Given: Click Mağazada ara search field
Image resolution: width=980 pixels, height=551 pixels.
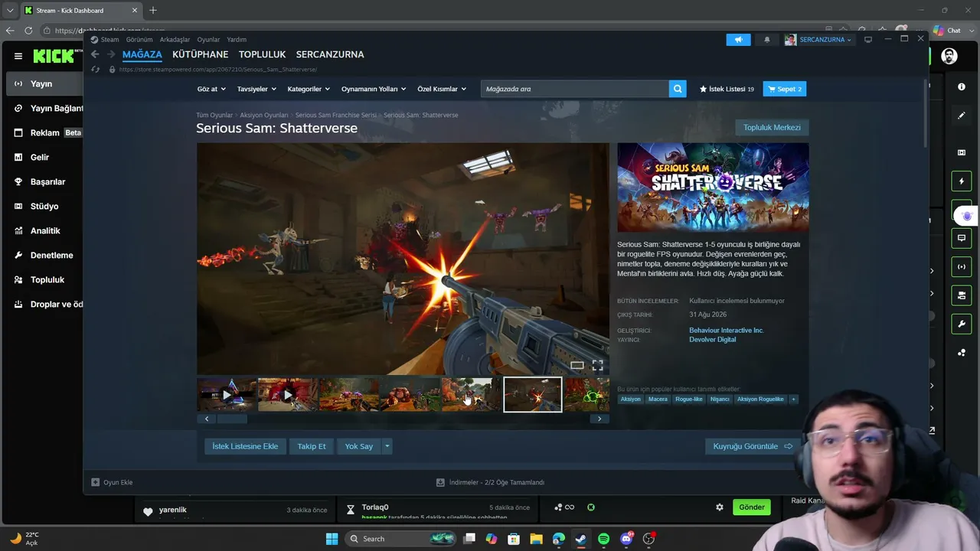Looking at the screenshot, I should [x=575, y=89].
